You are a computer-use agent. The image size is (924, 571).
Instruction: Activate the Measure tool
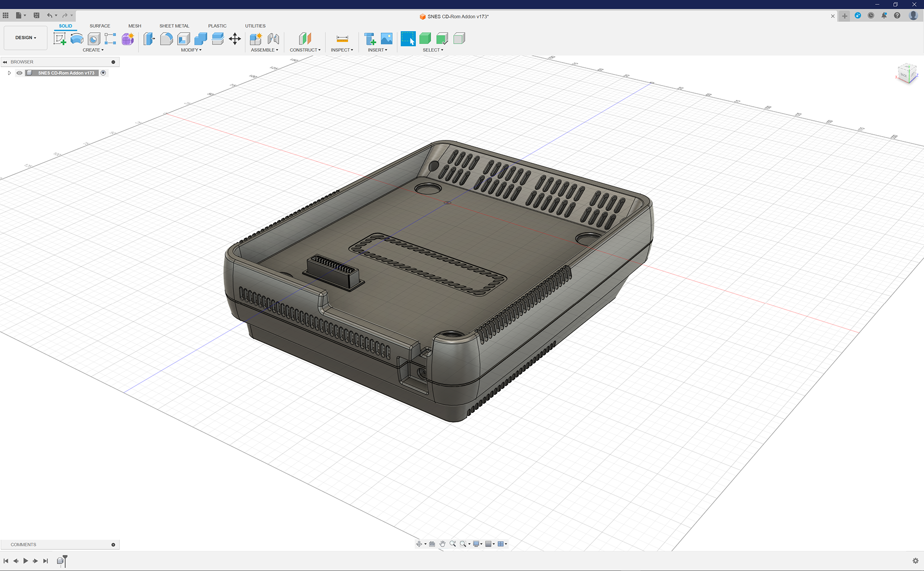point(342,38)
